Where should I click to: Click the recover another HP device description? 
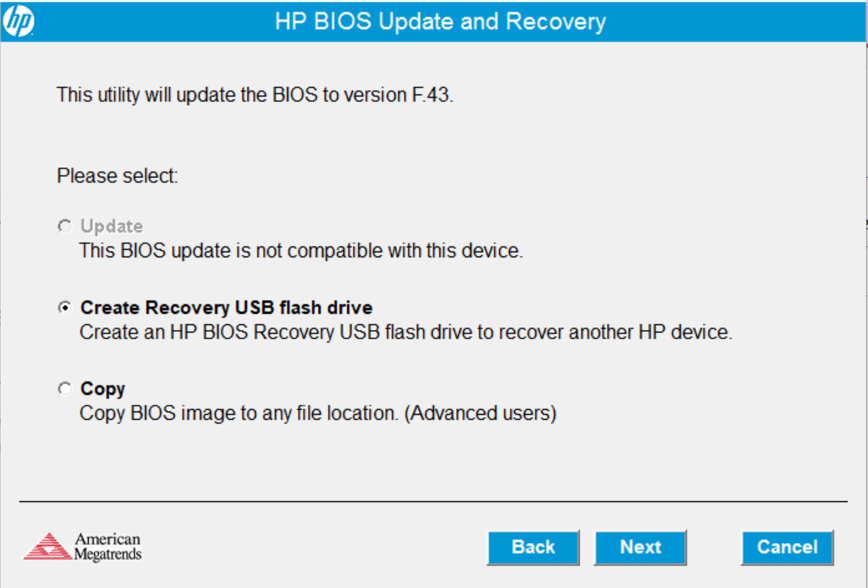click(x=406, y=332)
